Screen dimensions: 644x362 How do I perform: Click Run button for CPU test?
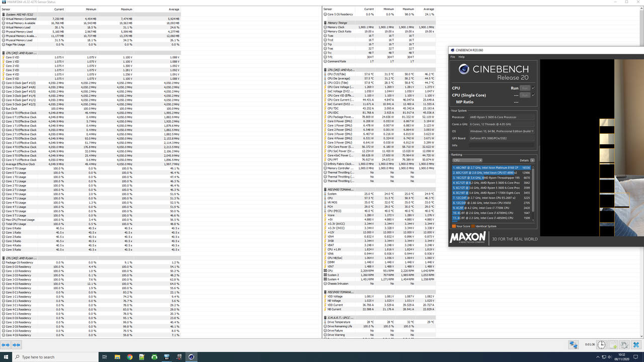[x=525, y=88]
